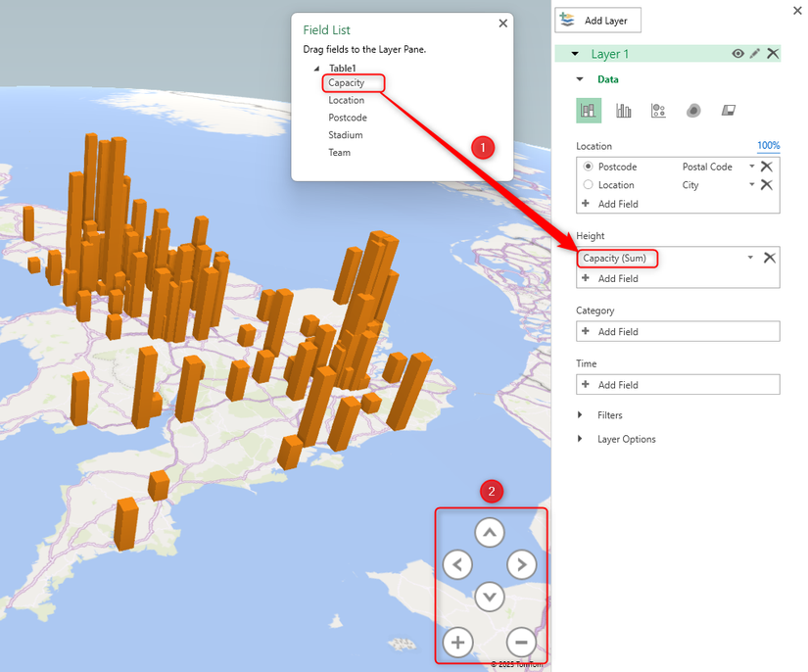This screenshot has width=808, height=672.
Task: Delete Layer 1 with X icon
Action: (773, 54)
